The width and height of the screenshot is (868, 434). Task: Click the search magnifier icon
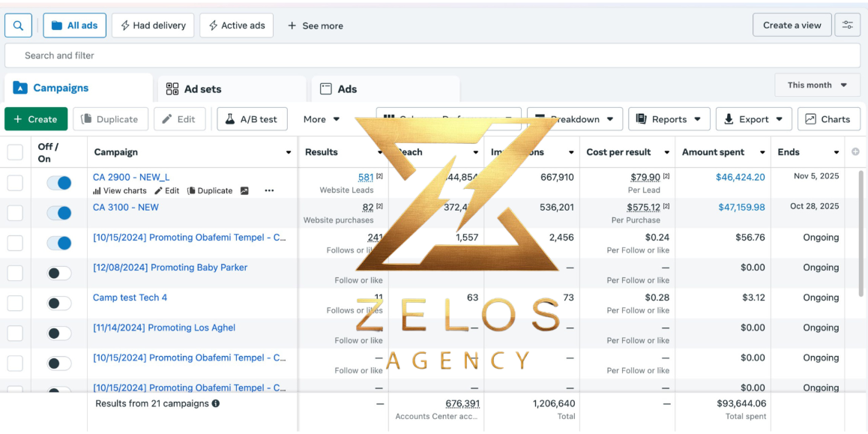click(18, 25)
